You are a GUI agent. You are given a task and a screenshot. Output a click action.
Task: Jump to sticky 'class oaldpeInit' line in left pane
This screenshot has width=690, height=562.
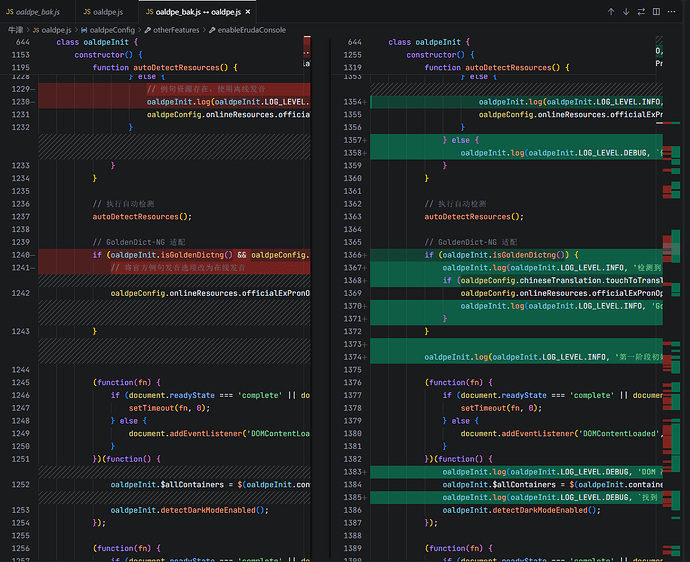pyautogui.click(x=97, y=42)
